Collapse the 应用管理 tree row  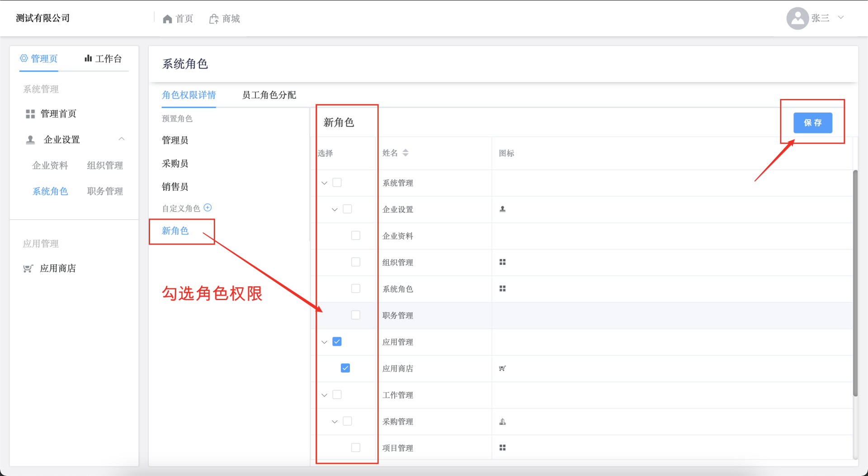tap(324, 342)
